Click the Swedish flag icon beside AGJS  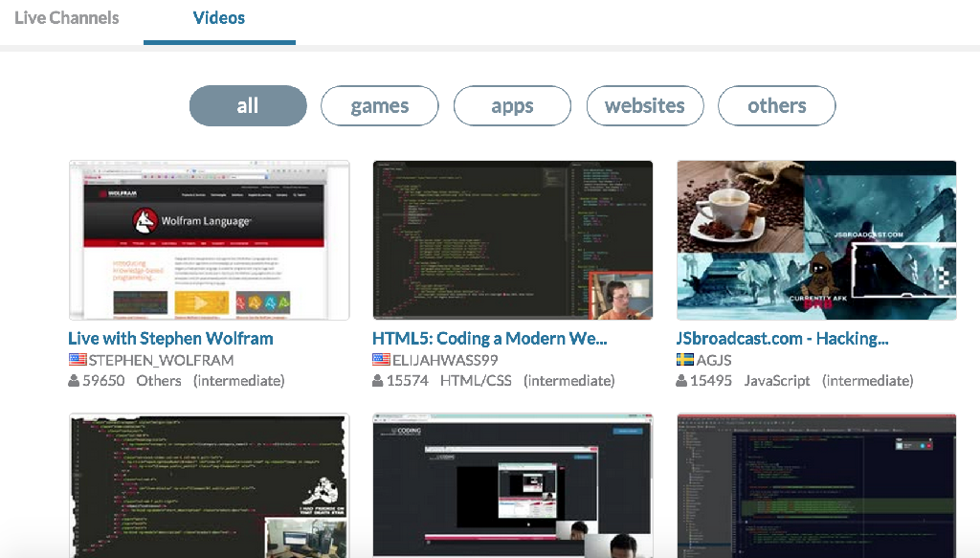point(685,360)
